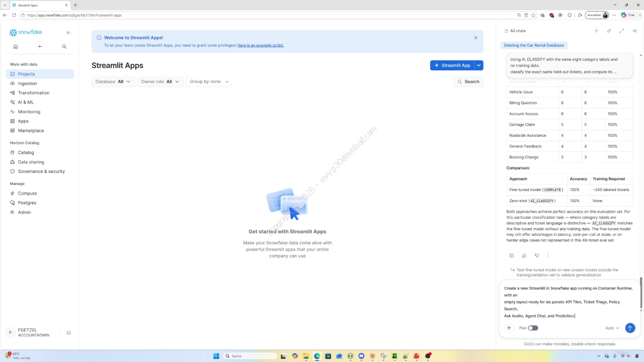Open Apps section
Image resolution: width=644 pixels, height=362 pixels.
[x=40, y=121]
